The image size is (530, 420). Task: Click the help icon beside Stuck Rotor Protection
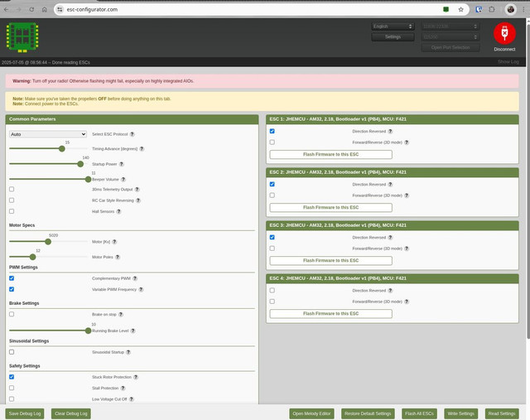(136, 377)
